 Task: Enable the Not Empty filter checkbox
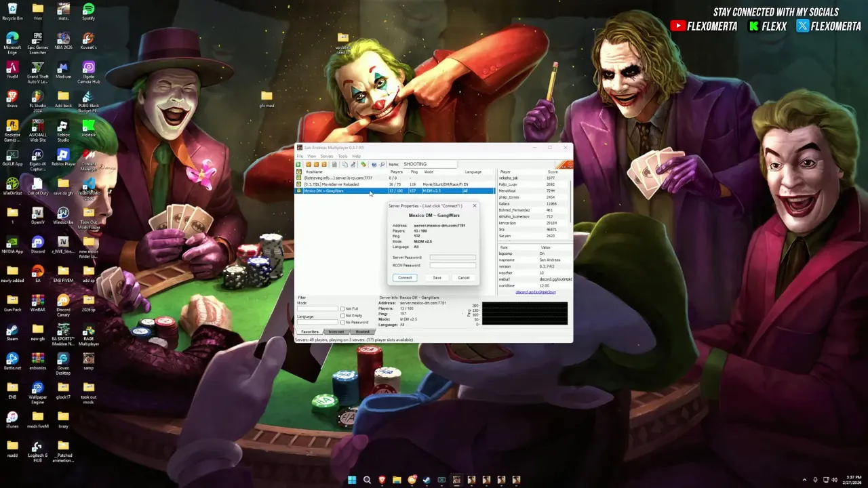342,316
